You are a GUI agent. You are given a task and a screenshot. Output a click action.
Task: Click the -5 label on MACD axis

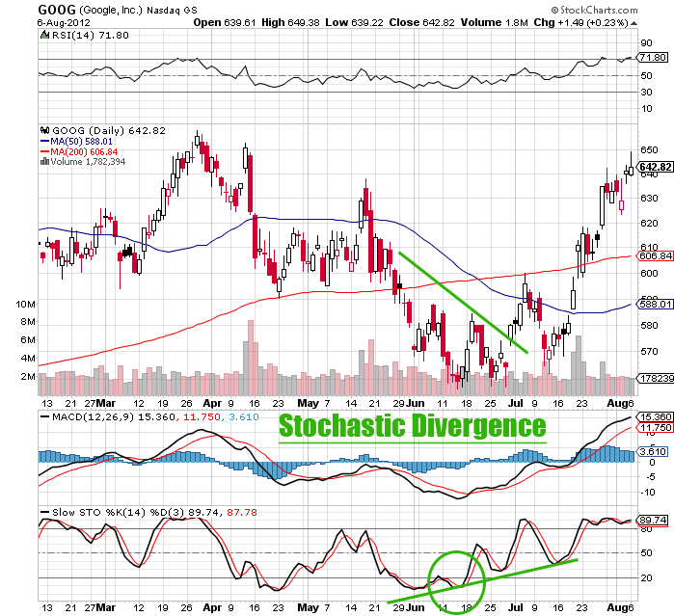650,477
